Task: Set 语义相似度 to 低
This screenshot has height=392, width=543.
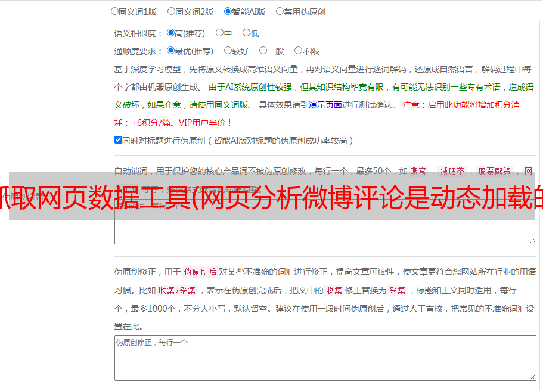Action: [246, 33]
